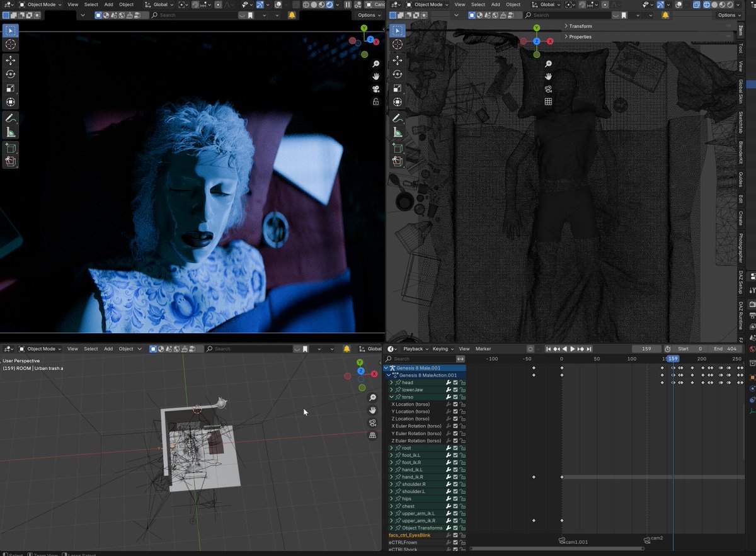This screenshot has height=556, width=756.
Task: Click the cam2 timeline marker
Action: 653,539
